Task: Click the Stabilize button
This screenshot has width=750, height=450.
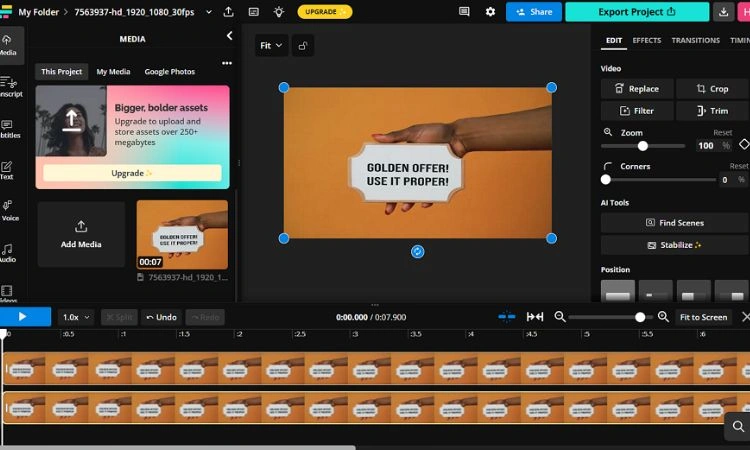Action: click(675, 245)
